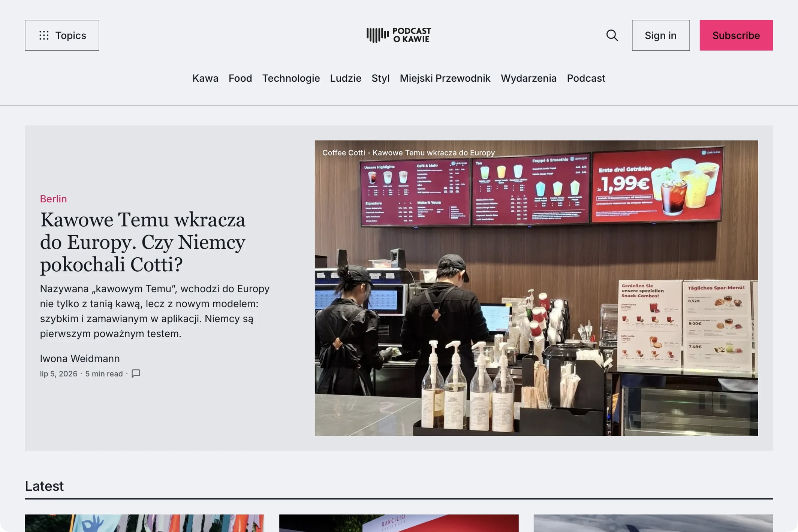
Task: Go to the Kawa section
Action: (205, 78)
